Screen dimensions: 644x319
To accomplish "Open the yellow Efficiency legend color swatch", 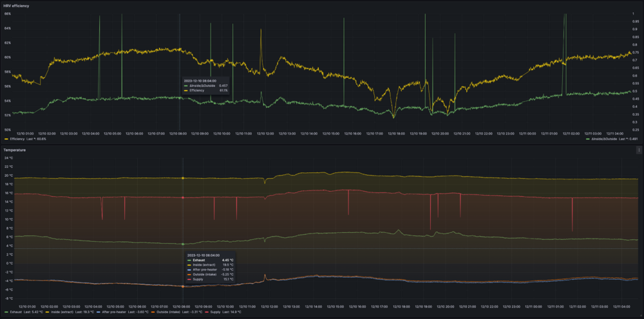I will pyautogui.click(x=6, y=138).
